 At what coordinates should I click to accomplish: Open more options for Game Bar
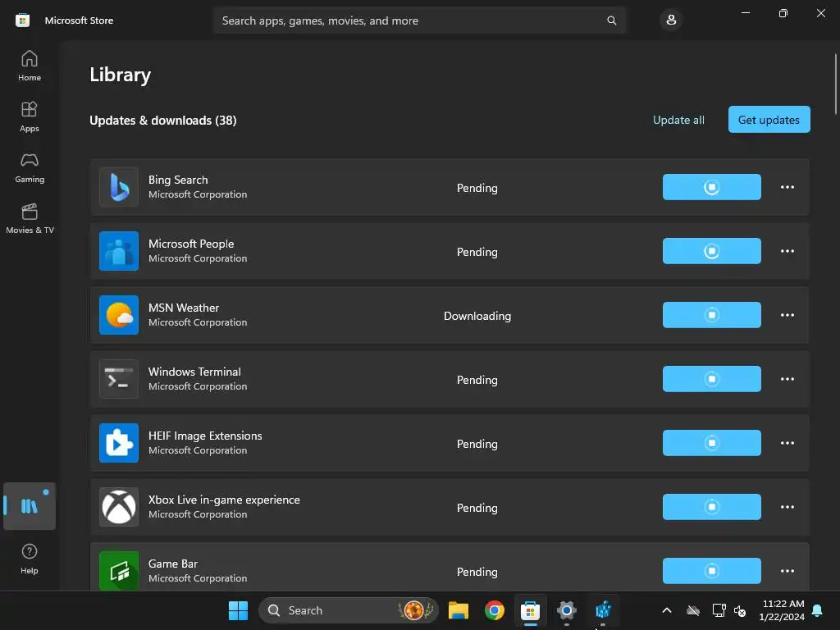(787, 571)
